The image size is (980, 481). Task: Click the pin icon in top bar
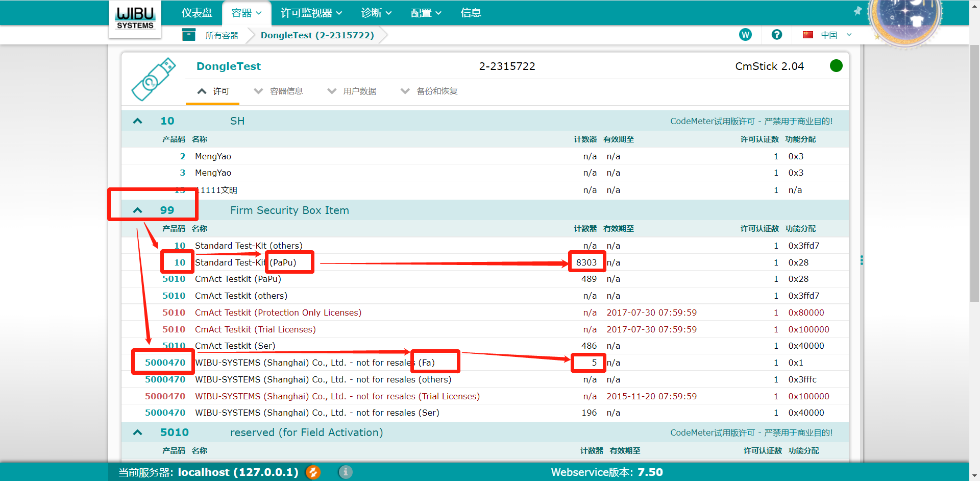point(857,11)
